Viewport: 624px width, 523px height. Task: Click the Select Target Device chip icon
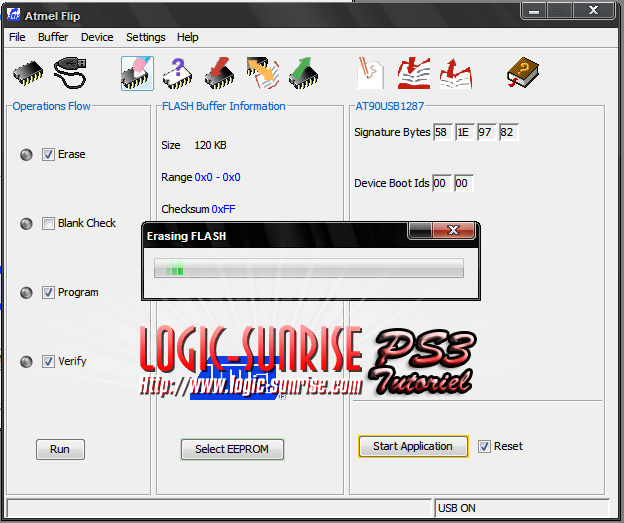point(28,73)
